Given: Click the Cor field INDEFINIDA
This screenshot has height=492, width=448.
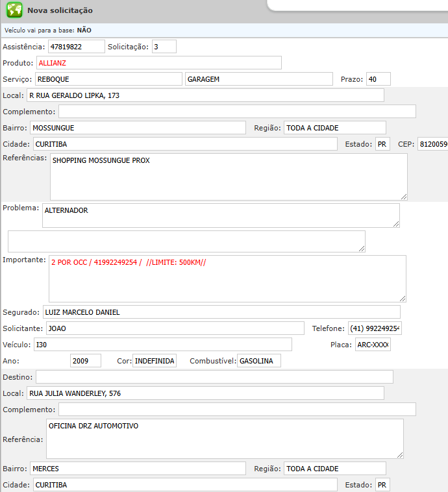Looking at the screenshot, I should 154,361.
